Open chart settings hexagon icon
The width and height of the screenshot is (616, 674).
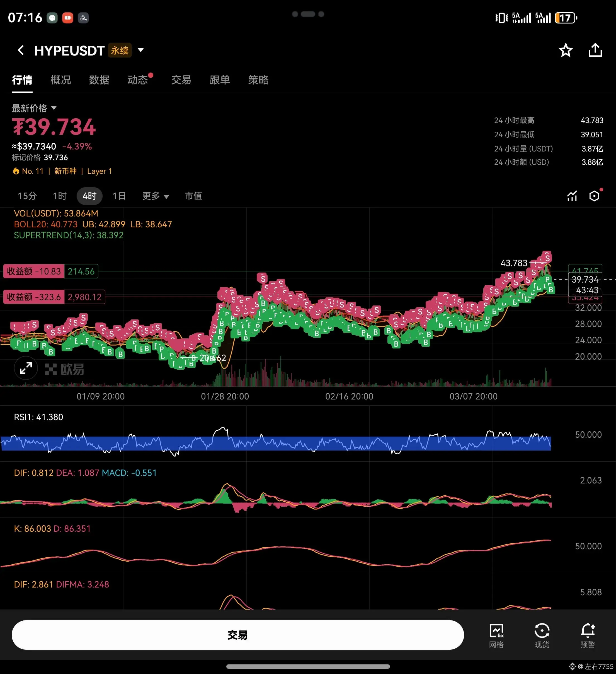[594, 196]
